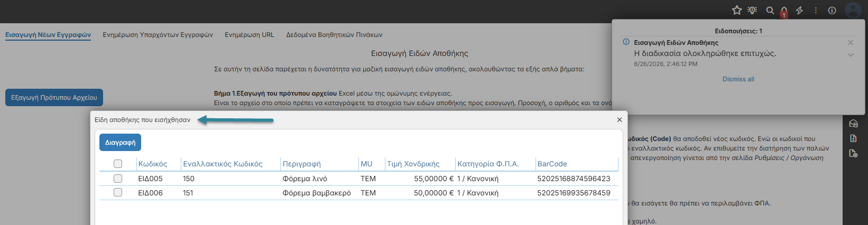
Task: Toggle the select-all checkbox in table header
Action: click(x=118, y=164)
